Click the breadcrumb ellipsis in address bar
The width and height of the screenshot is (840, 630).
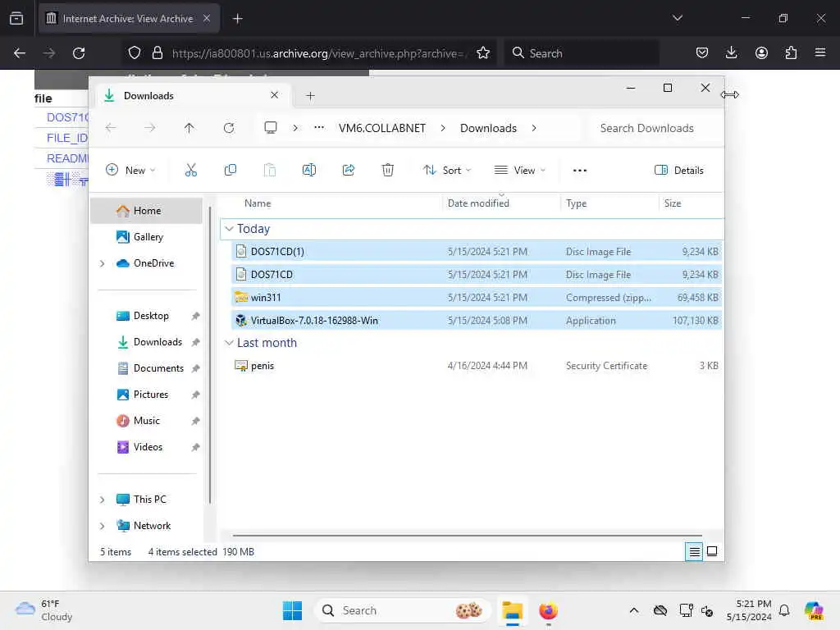pos(319,127)
